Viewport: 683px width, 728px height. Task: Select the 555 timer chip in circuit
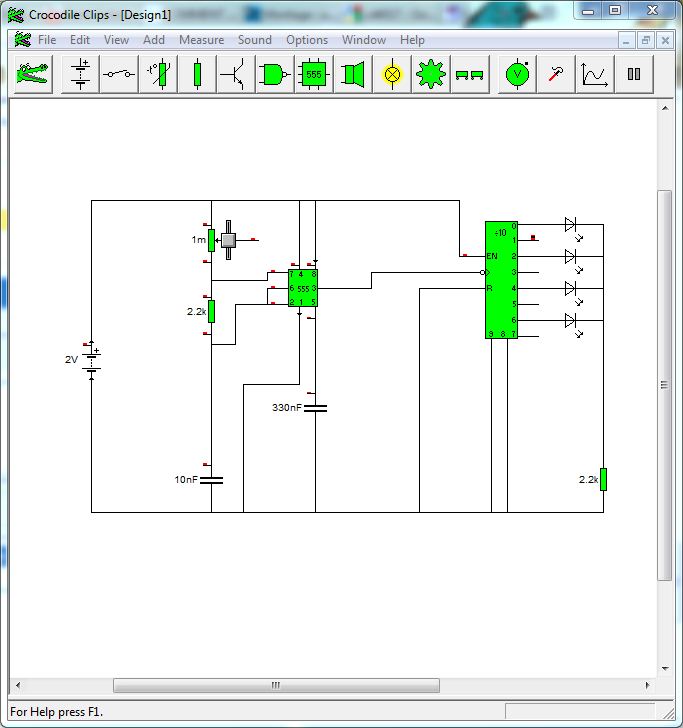[303, 288]
